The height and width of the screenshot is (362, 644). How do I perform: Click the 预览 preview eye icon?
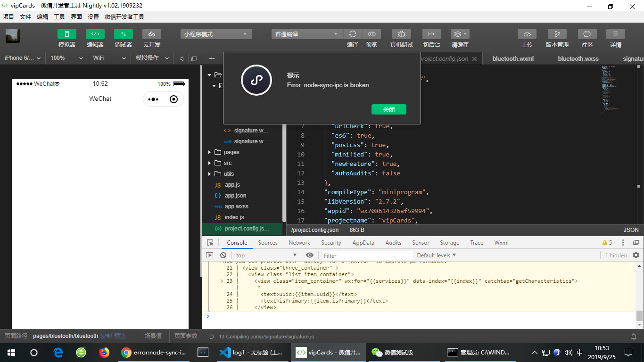[372, 34]
